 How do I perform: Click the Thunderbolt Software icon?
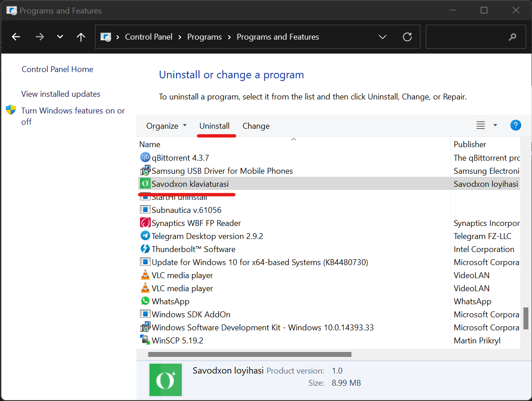tap(145, 249)
